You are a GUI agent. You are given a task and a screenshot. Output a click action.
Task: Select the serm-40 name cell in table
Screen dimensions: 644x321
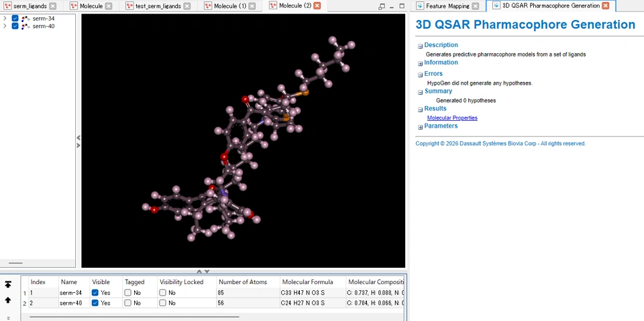(74, 303)
